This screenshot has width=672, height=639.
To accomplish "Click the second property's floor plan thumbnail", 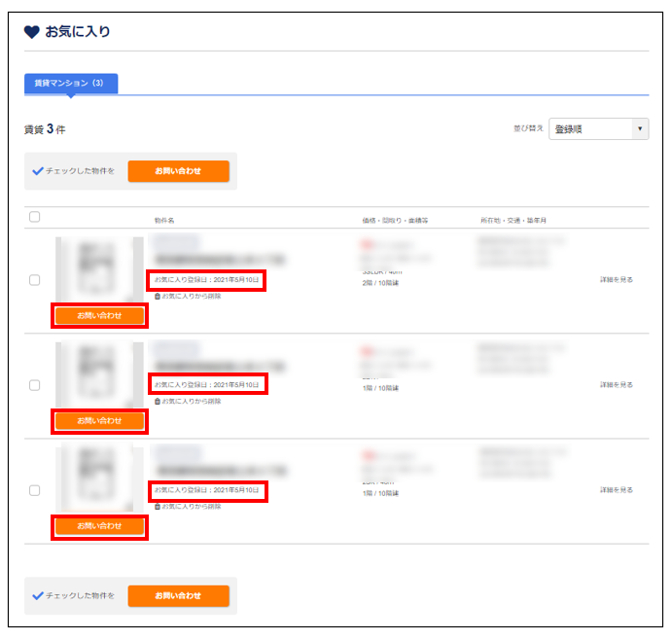I will coord(99,374).
